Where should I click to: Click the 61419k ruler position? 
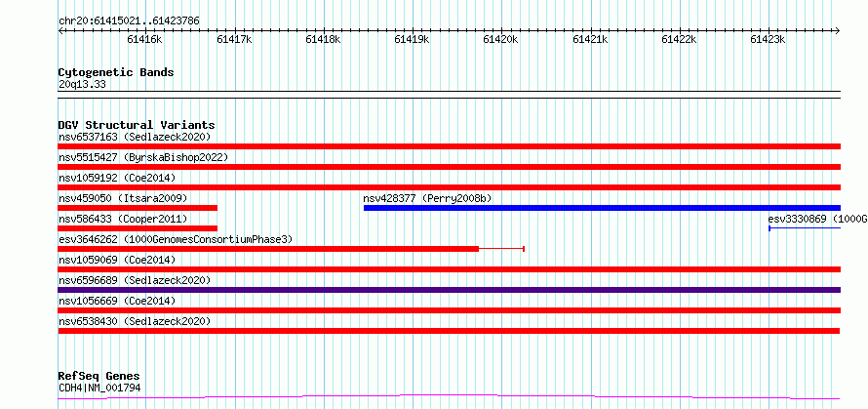click(412, 39)
